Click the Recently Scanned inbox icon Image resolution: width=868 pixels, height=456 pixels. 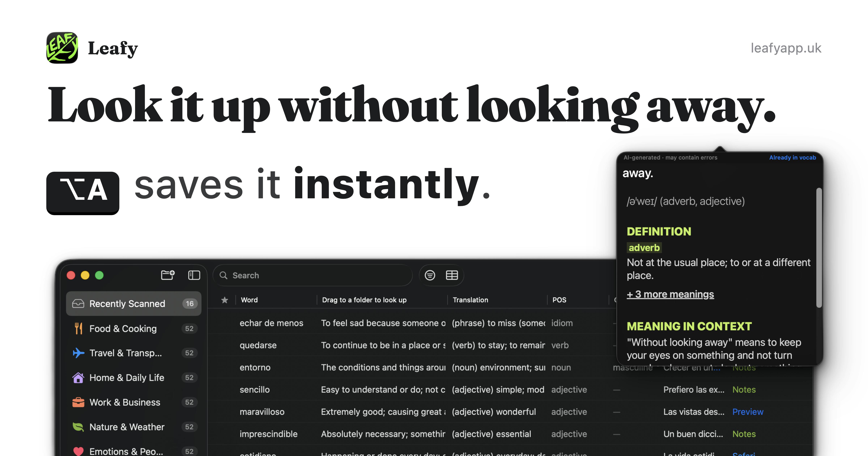pyautogui.click(x=78, y=304)
